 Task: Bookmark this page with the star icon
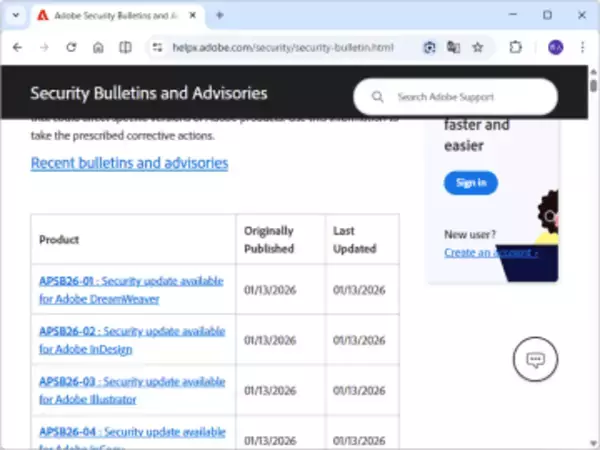pos(478,47)
